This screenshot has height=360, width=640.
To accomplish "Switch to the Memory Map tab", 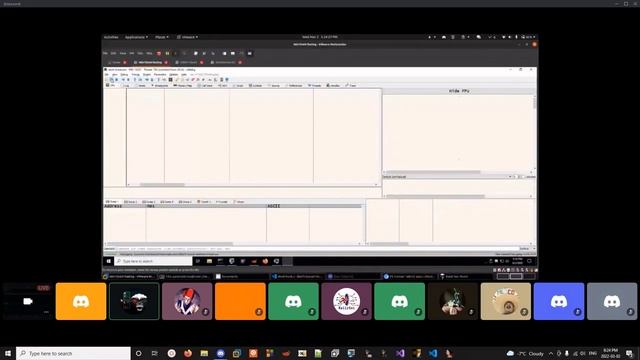I will (x=182, y=86).
